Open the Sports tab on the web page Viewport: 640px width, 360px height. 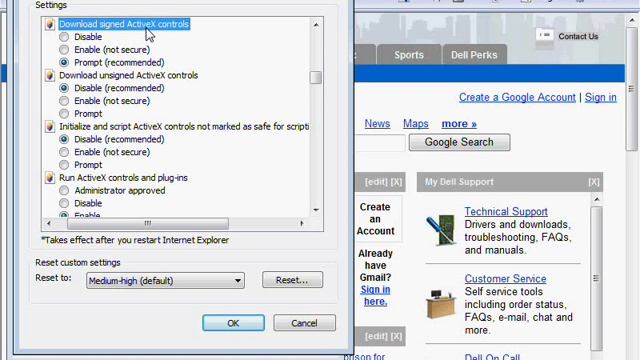[x=409, y=55]
